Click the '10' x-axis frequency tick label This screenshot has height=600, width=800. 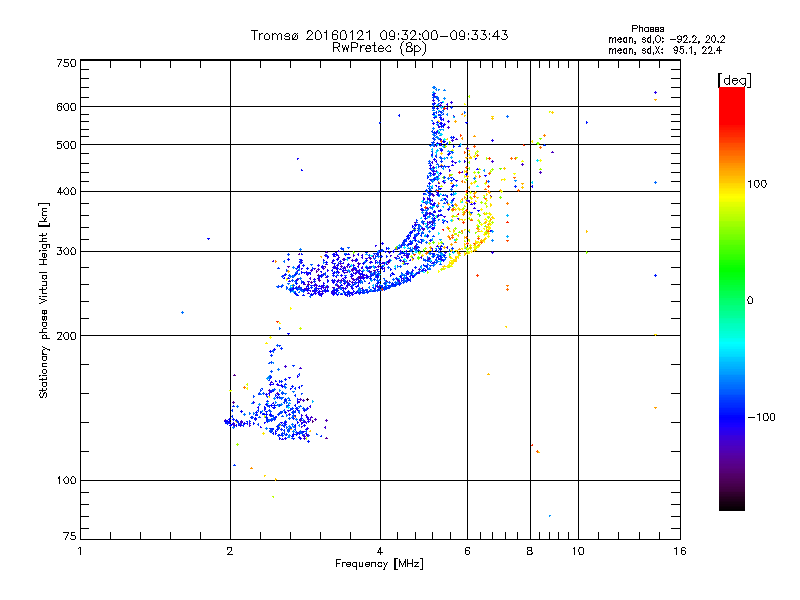578,551
